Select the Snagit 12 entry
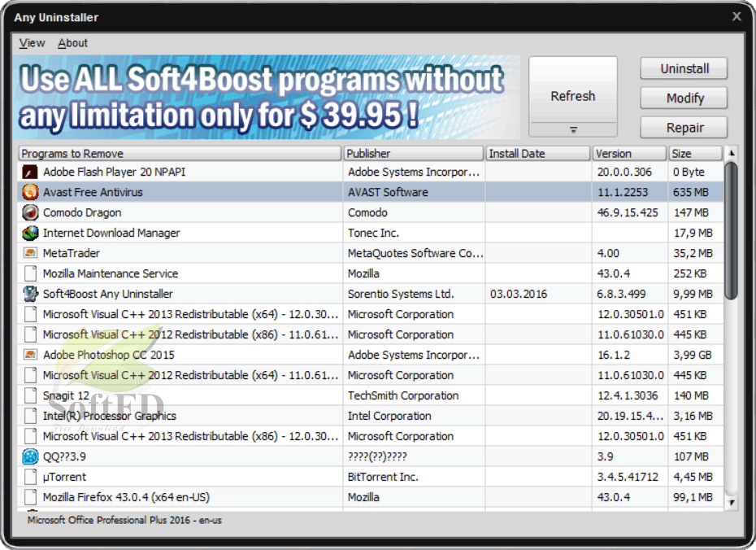 (x=371, y=395)
